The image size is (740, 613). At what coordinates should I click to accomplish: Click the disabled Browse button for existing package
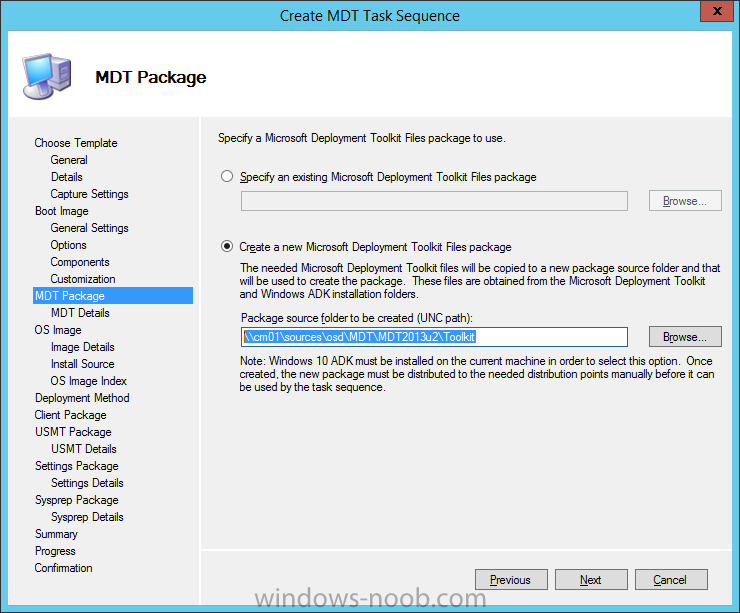pos(685,201)
